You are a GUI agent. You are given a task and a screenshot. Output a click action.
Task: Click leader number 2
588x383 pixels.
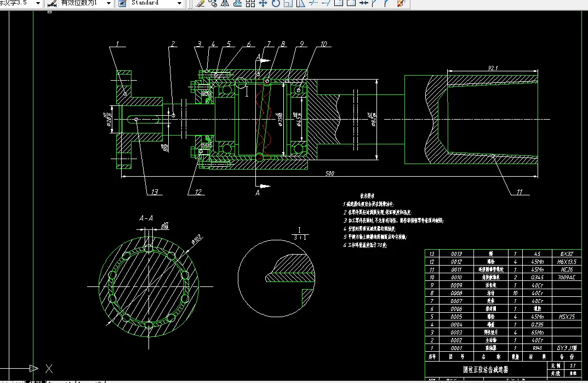click(173, 44)
